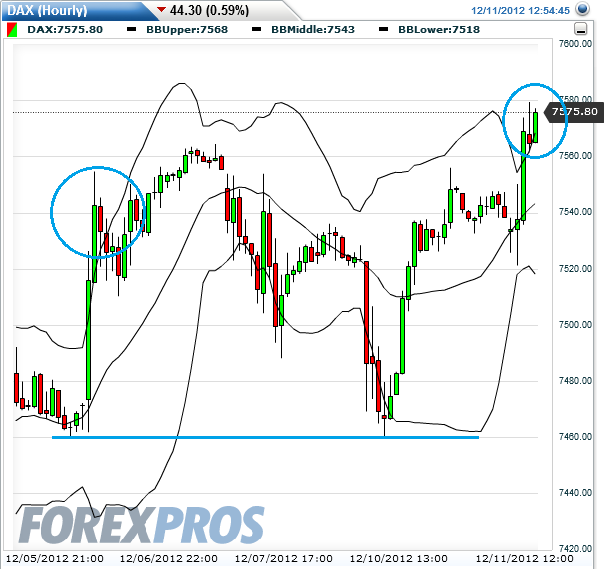Click the 7520.00 price axis label
Viewport: 605px width, 569px height.
tap(575, 268)
